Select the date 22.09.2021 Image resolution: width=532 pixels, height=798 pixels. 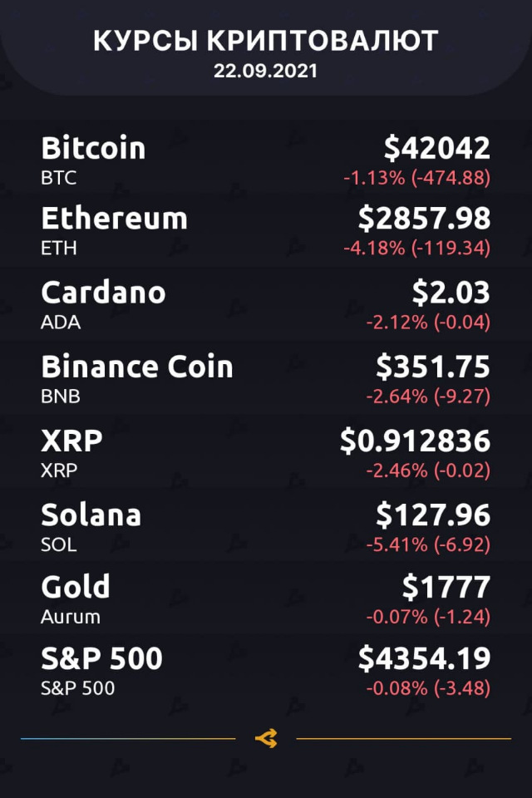click(266, 71)
